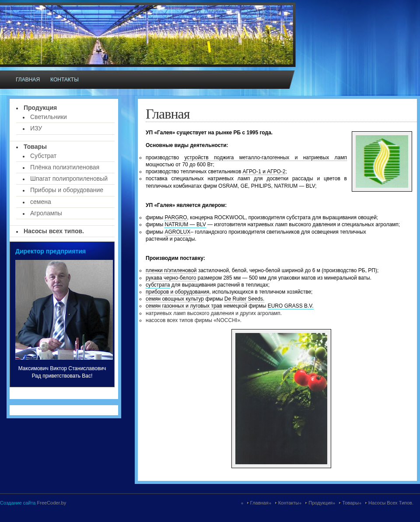Viewport: 420px width, 522px height.
Task: Open the ИЗУ sidebar item
Action: coord(36,129)
